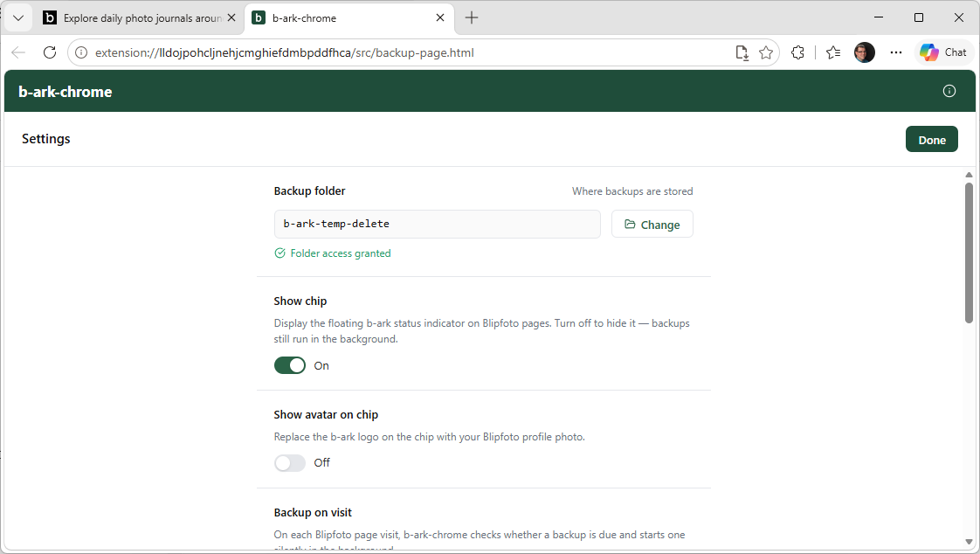Click the b-ark-chrome header title

click(x=65, y=92)
